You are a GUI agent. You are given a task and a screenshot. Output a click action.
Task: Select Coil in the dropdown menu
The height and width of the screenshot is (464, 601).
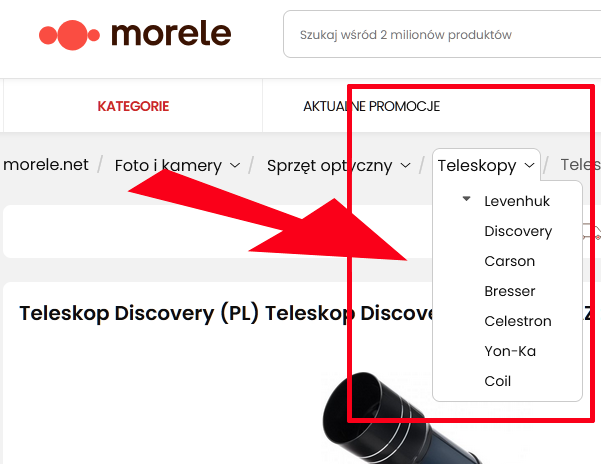497,381
